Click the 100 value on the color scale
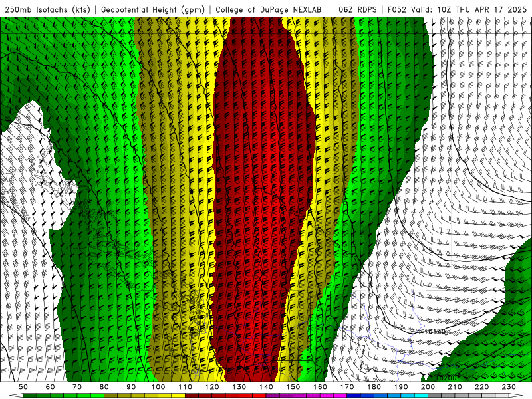The width and height of the screenshot is (532, 399). point(158,387)
